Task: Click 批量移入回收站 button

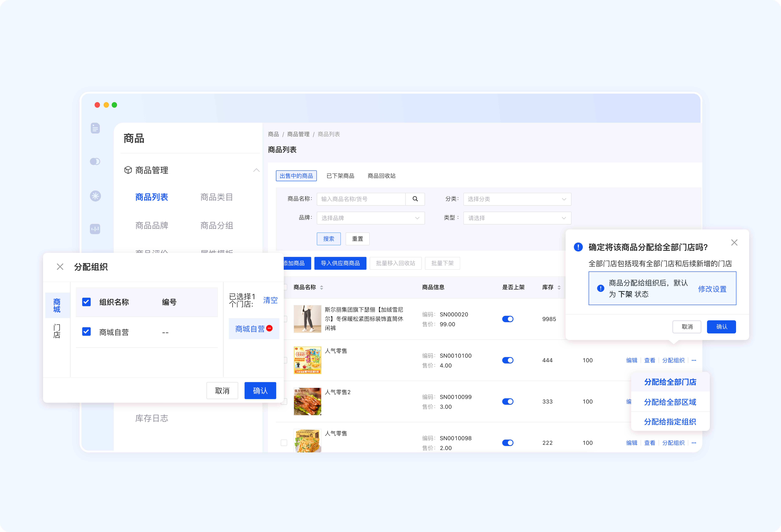Action: [396, 263]
